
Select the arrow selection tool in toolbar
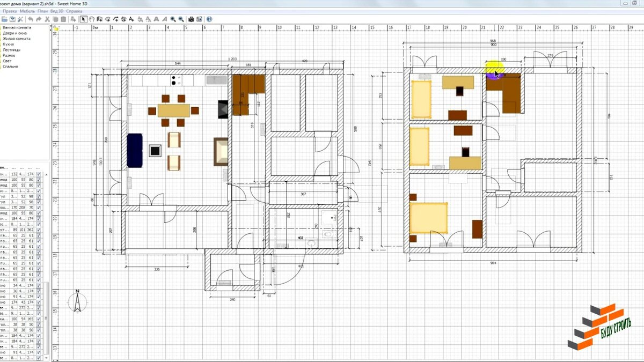coord(84,19)
